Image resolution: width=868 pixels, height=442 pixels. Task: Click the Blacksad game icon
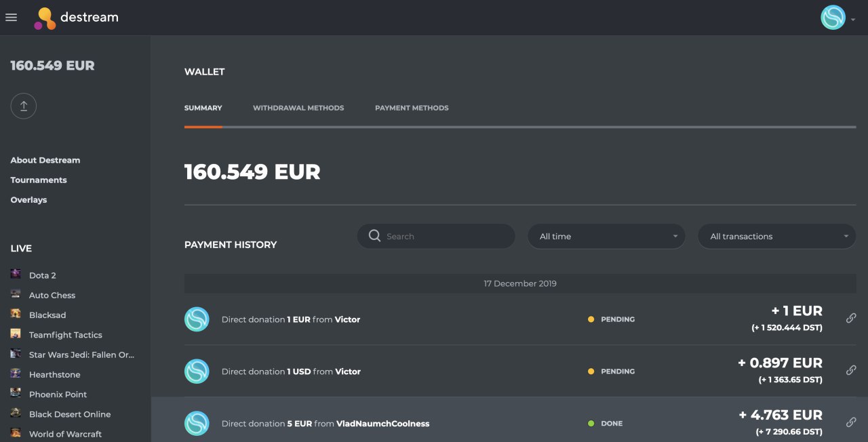(x=16, y=314)
